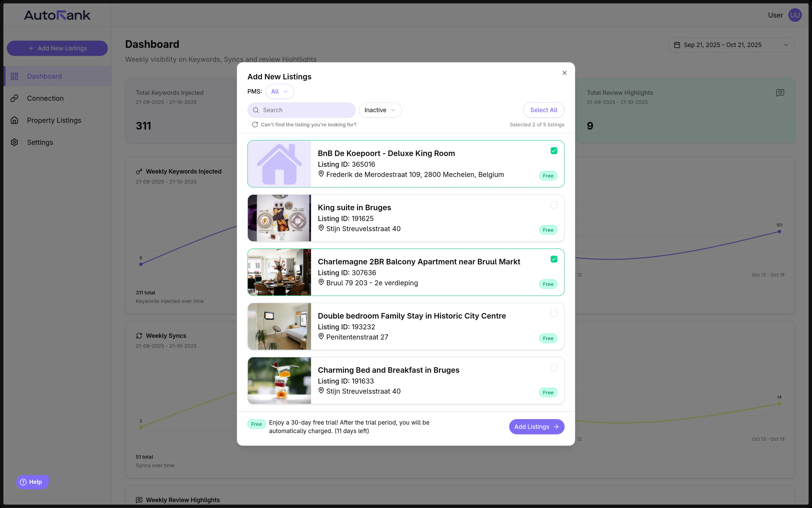Click the calendar icon in date range picker
The image size is (812, 508).
(x=677, y=45)
